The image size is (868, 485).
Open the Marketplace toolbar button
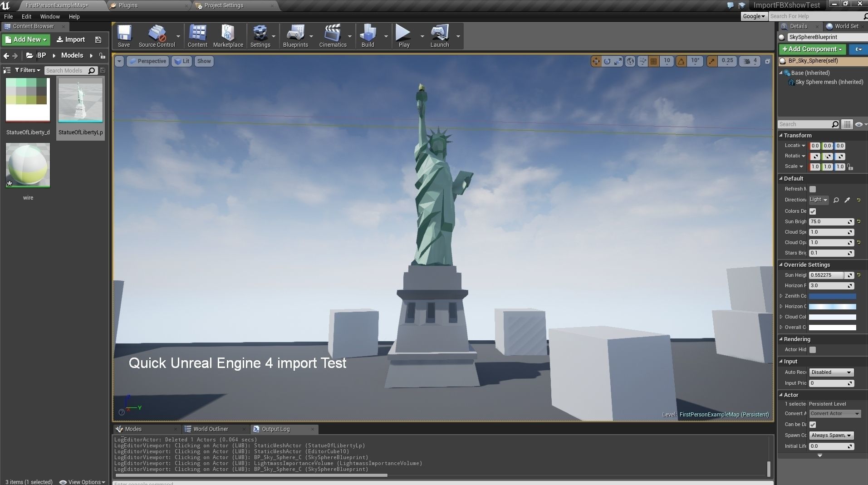coord(228,36)
